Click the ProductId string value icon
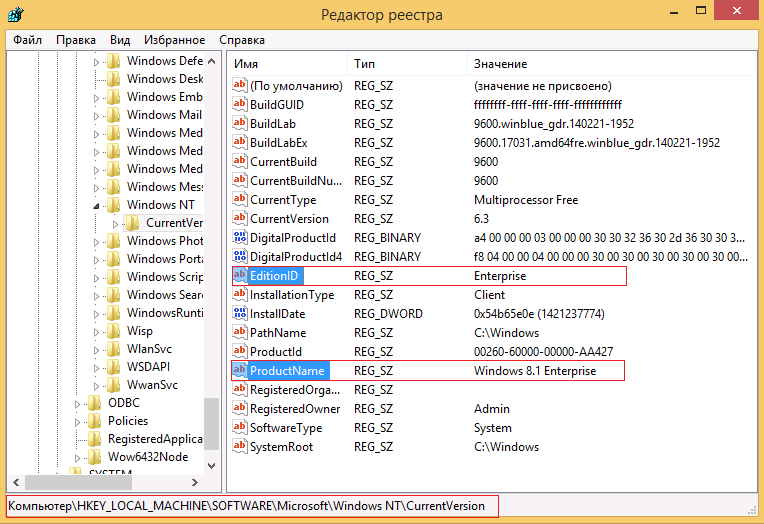 click(x=239, y=351)
